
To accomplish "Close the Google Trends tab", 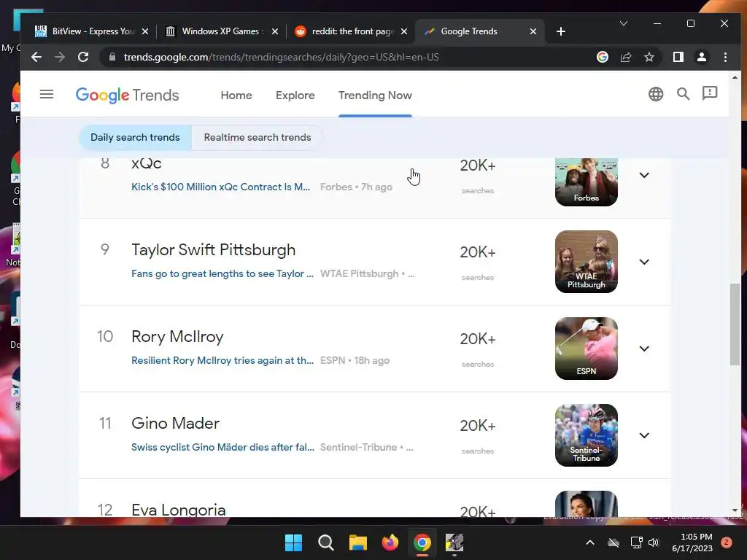I will (x=533, y=31).
